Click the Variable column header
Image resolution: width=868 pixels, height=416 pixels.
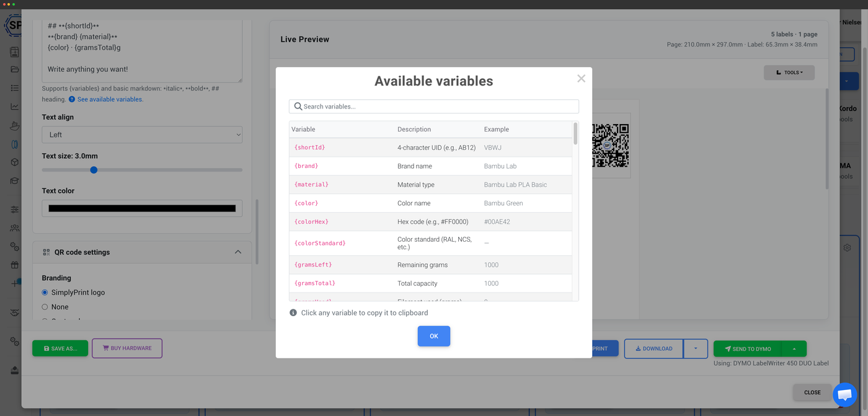[x=303, y=130]
